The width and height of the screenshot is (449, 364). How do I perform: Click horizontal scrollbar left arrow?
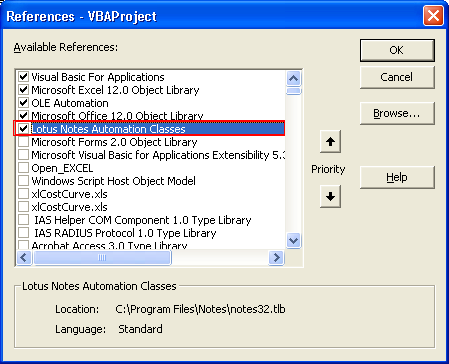click(x=24, y=257)
